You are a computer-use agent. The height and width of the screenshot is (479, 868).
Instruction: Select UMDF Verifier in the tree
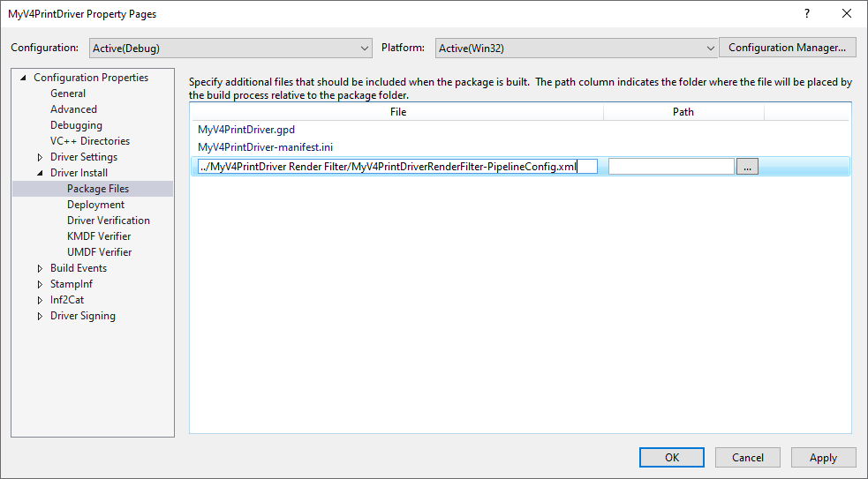coord(100,252)
